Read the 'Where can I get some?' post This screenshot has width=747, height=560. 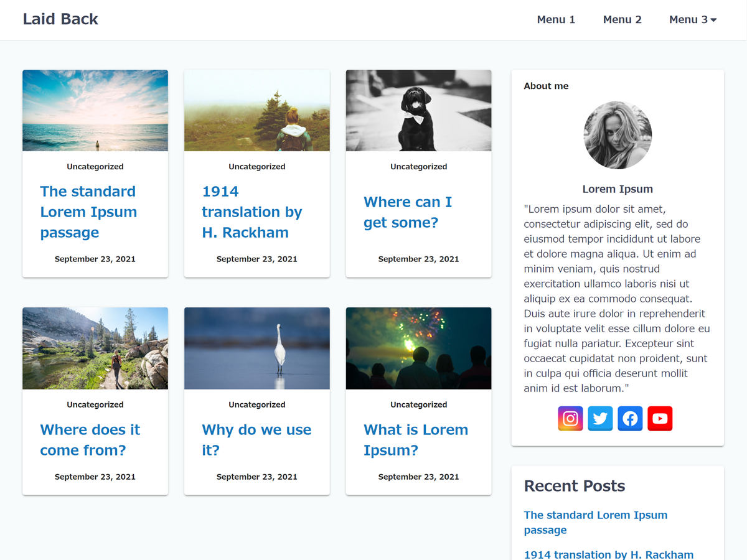click(408, 212)
